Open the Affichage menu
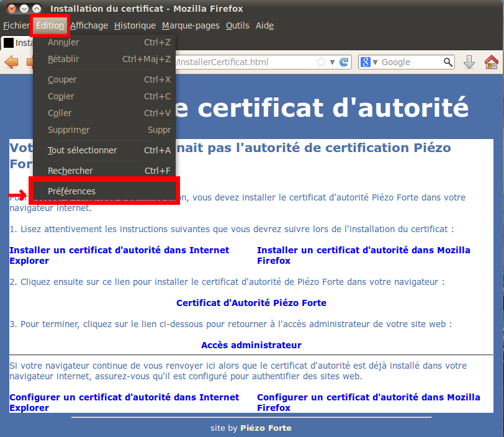The height and width of the screenshot is (437, 504). click(89, 25)
